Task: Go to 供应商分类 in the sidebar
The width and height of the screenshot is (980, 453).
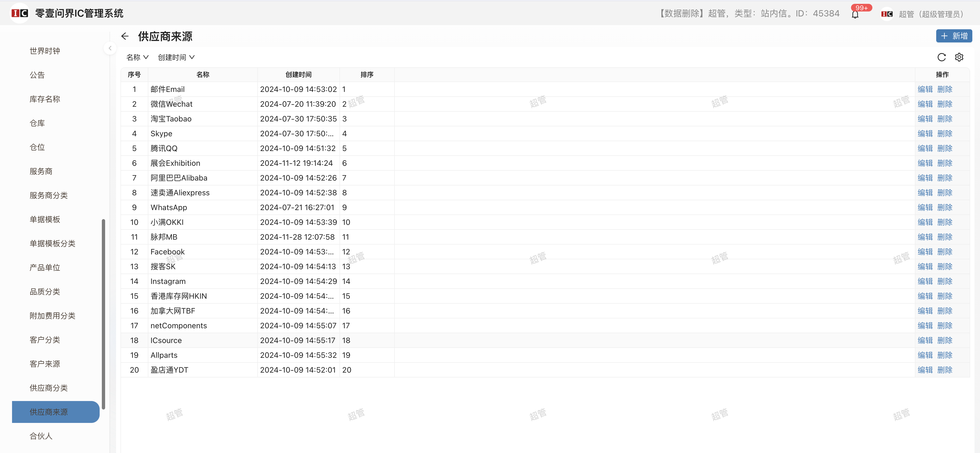Action: pyautogui.click(x=49, y=388)
